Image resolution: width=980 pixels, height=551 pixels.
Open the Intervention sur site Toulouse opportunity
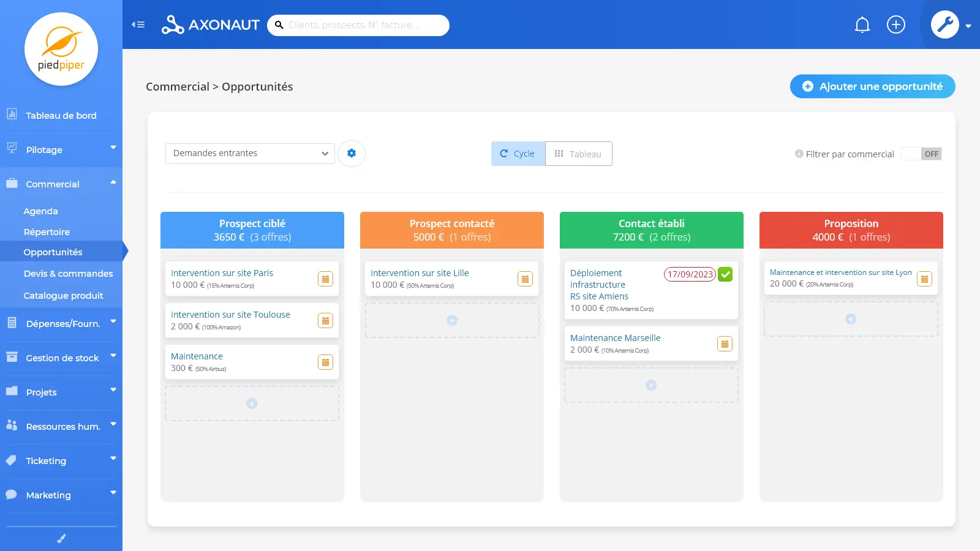pyautogui.click(x=230, y=315)
